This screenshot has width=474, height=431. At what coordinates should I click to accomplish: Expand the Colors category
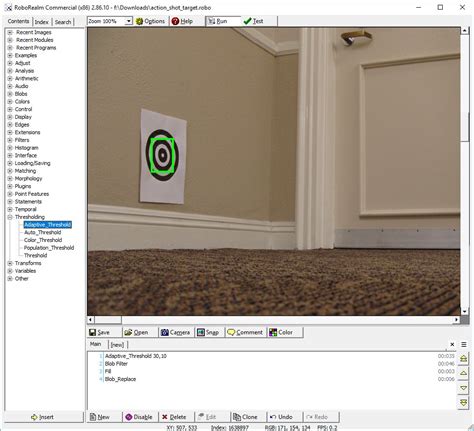coord(10,102)
